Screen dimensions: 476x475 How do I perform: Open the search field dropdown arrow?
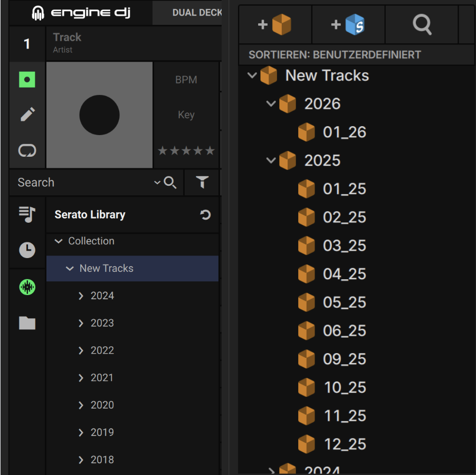click(x=157, y=183)
